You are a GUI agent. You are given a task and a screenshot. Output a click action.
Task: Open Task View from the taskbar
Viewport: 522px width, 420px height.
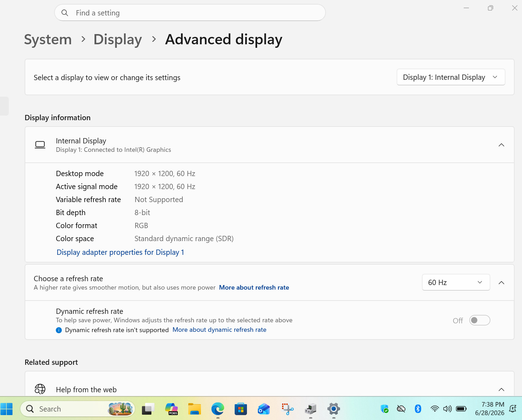148,409
